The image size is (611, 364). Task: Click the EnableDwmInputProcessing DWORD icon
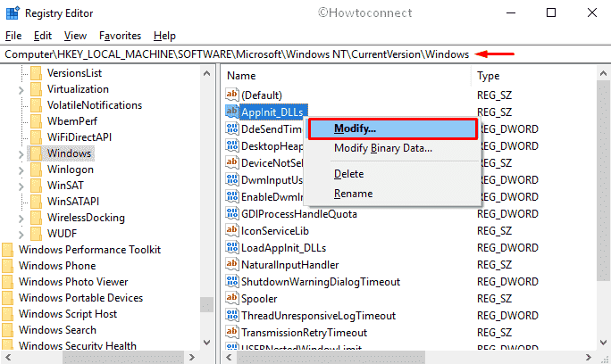(x=232, y=196)
